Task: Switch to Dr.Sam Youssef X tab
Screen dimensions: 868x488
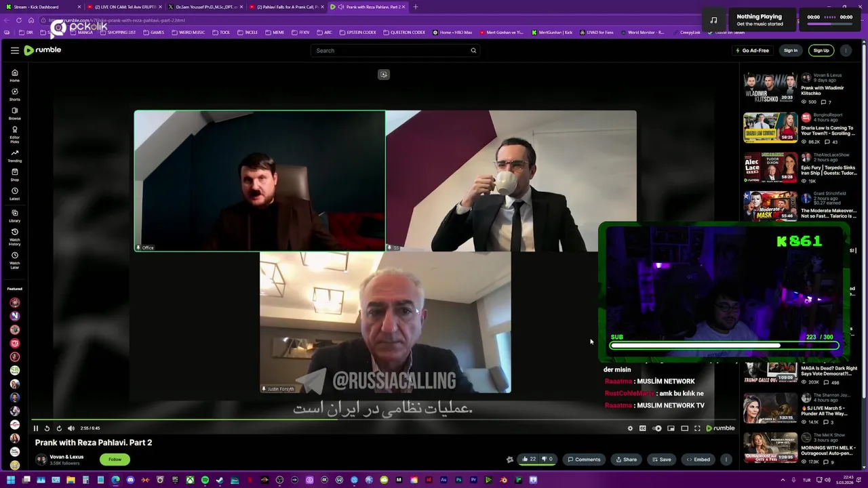Action: [x=205, y=7]
